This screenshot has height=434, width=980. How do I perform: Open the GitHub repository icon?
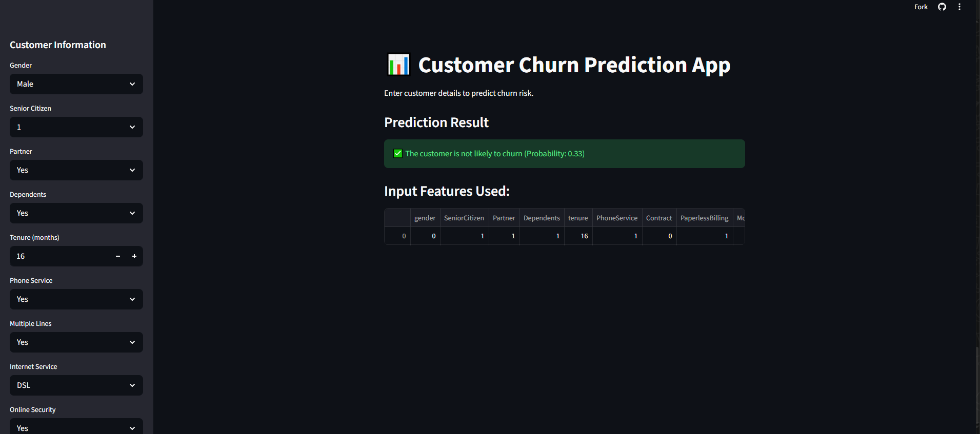pyautogui.click(x=942, y=7)
